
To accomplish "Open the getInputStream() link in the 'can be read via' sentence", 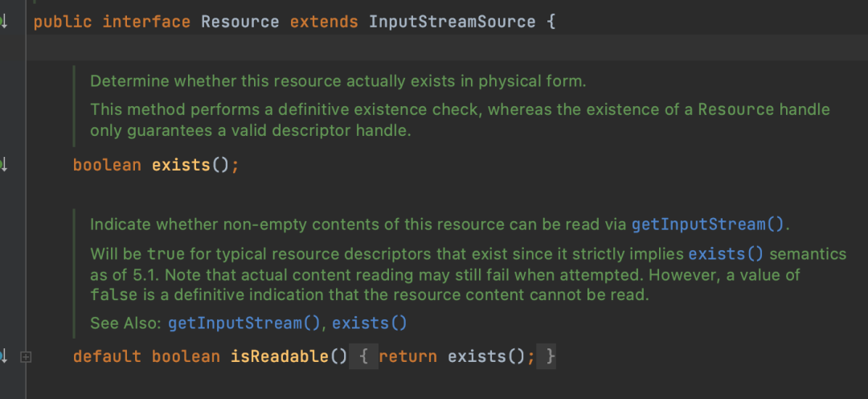I will (x=708, y=224).
